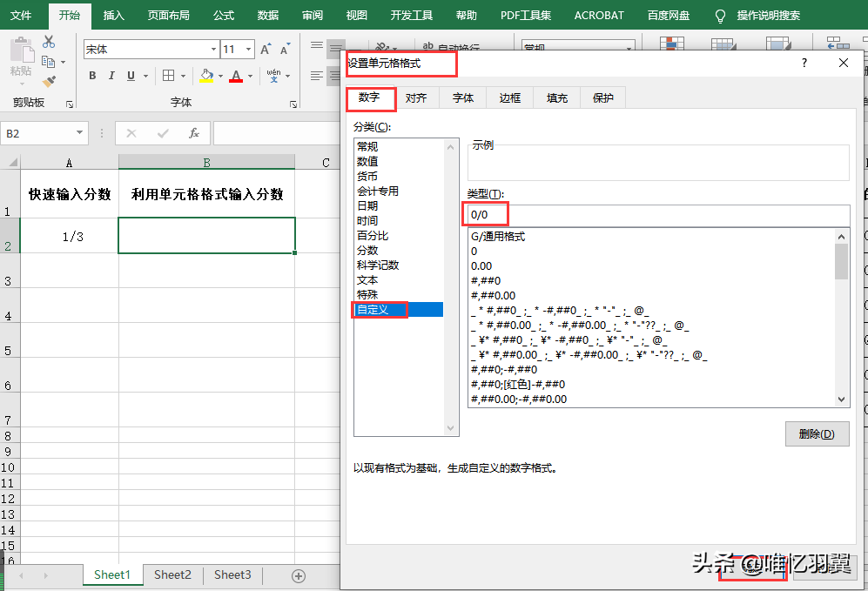Open the font size dropdown showing 11
868x591 pixels.
pos(248,50)
